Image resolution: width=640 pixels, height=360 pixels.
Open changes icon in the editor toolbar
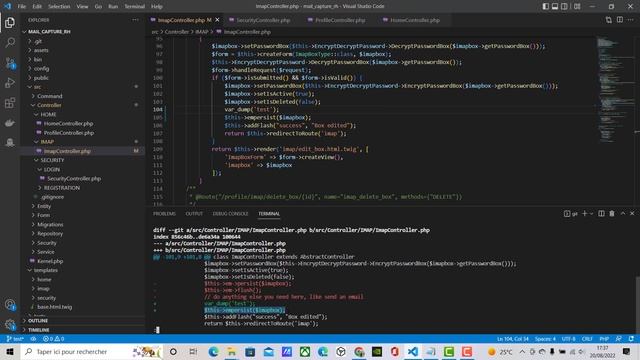(x=609, y=20)
